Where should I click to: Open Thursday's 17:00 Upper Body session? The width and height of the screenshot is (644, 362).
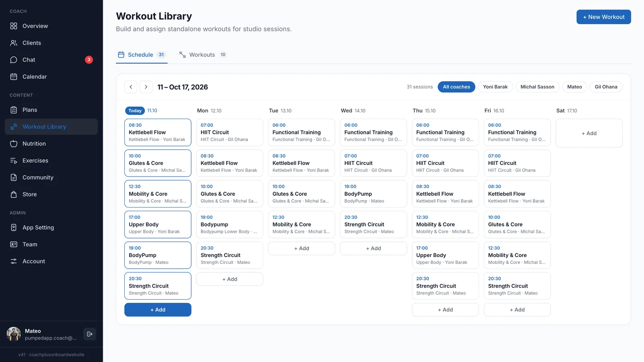tap(445, 255)
